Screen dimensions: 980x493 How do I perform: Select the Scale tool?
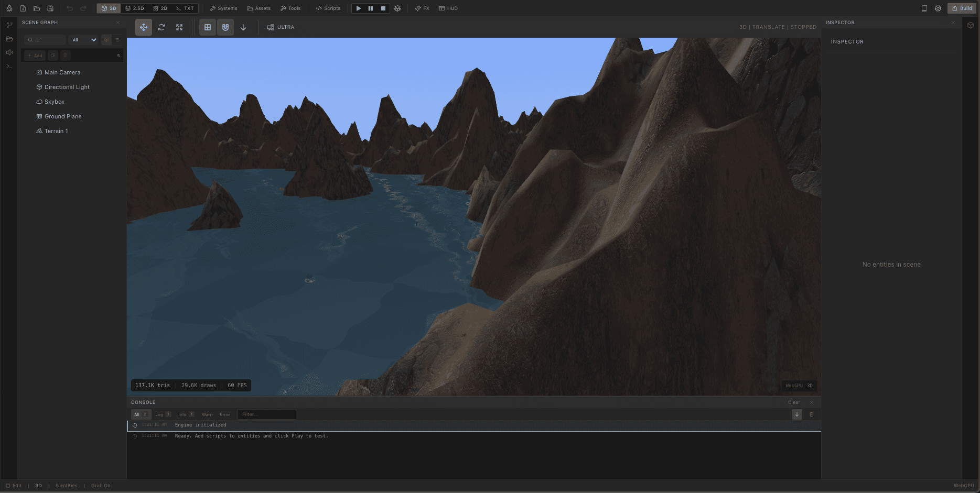tap(179, 27)
